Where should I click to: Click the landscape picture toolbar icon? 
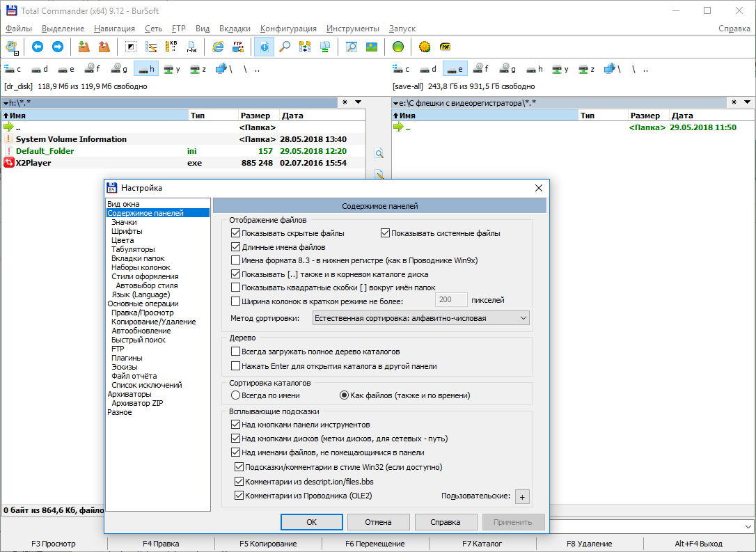click(372, 47)
